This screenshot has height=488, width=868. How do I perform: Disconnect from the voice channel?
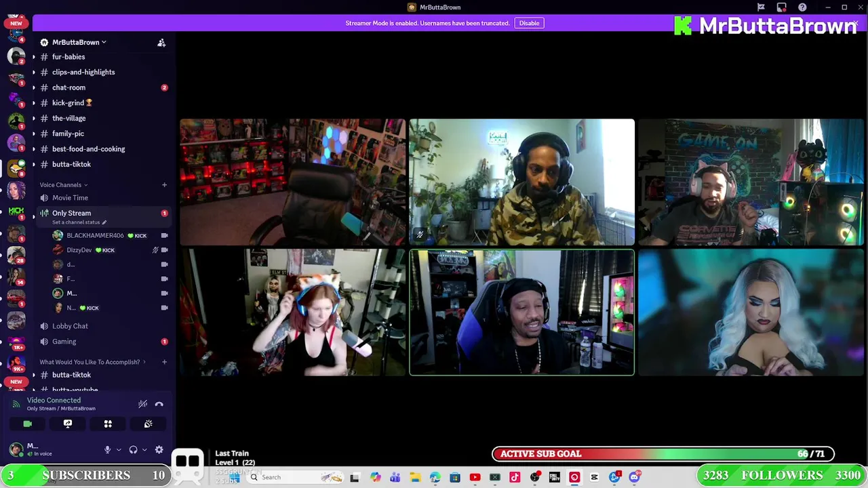(159, 404)
